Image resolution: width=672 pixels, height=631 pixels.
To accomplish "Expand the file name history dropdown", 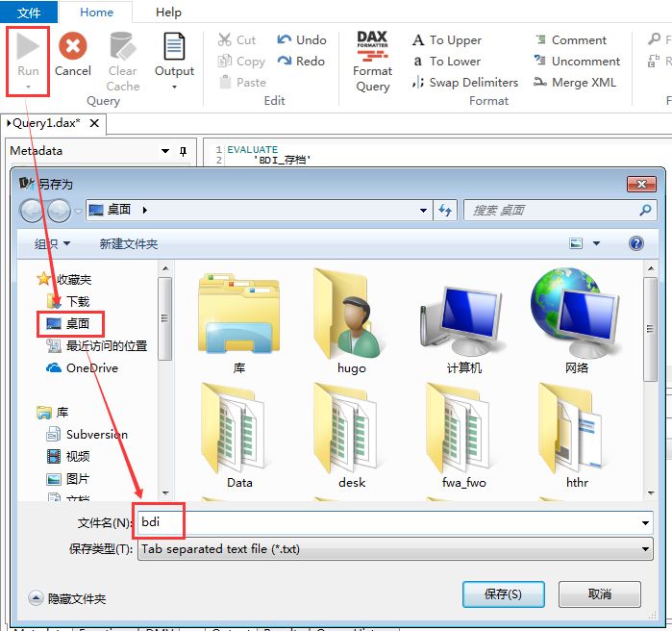I will point(645,523).
